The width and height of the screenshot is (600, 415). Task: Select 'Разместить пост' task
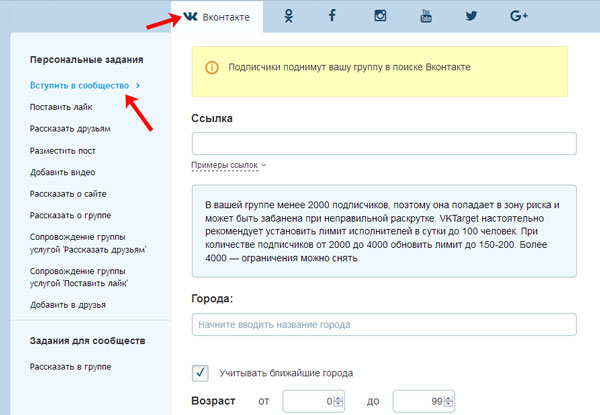(x=62, y=151)
